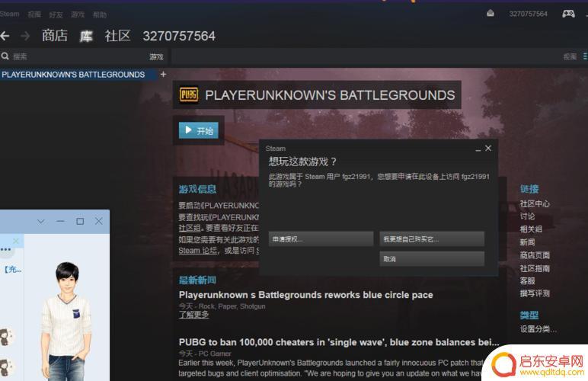The width and height of the screenshot is (588, 381).
Task: Click 了解更多 under the first news
Action: coord(193,315)
